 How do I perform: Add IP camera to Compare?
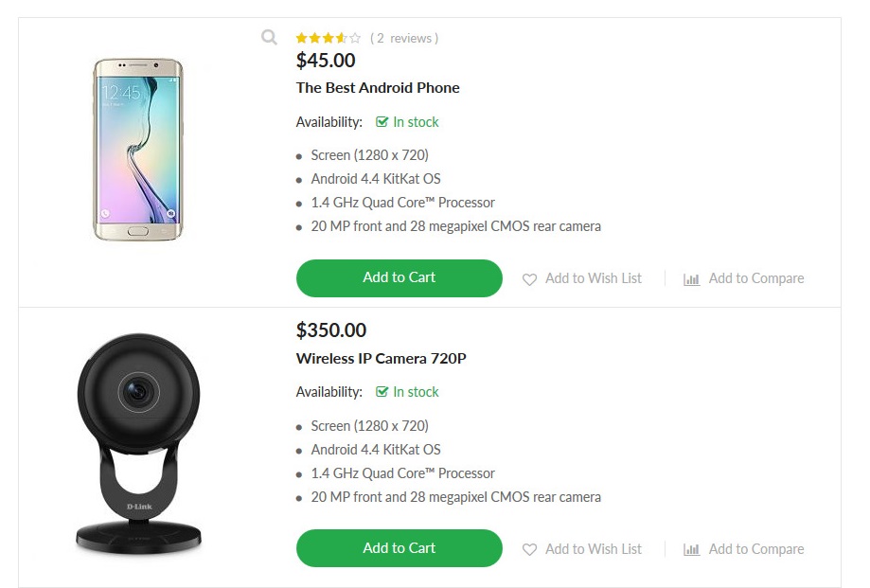coord(755,549)
